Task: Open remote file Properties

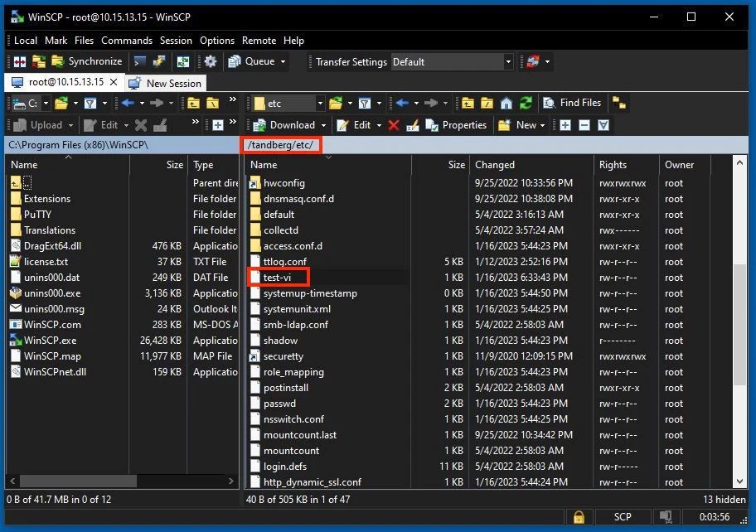Action: click(455, 125)
